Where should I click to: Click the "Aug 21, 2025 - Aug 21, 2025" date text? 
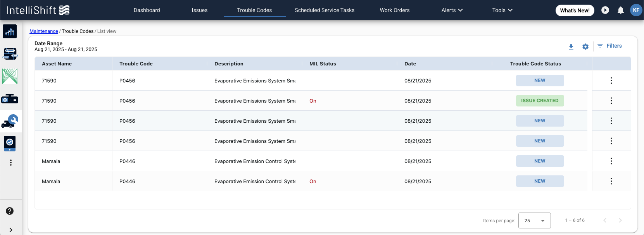coord(66,49)
